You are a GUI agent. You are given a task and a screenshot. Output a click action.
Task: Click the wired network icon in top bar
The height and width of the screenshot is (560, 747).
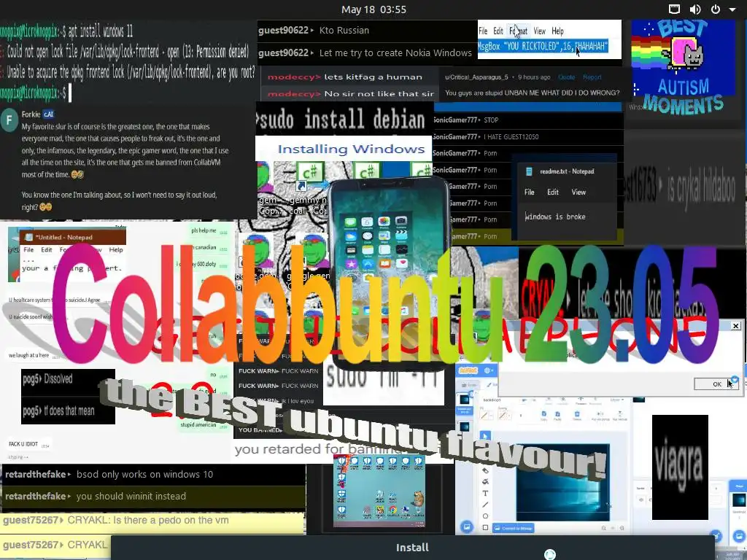674,9
